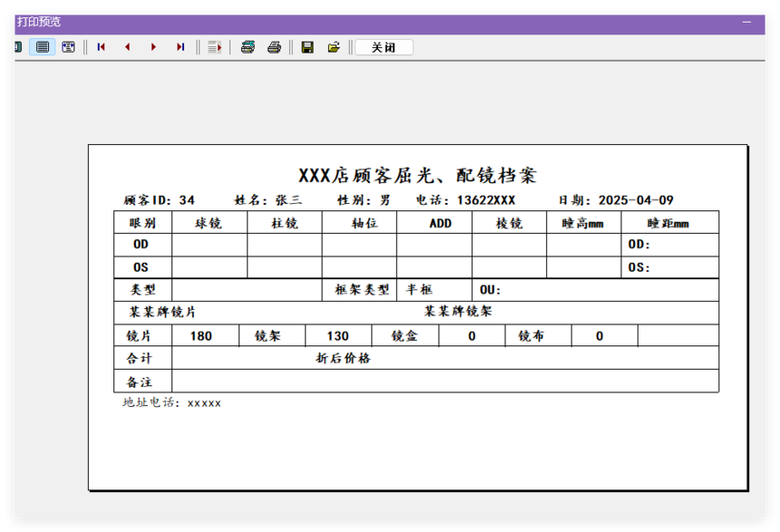Open the go-to-page tool
The image size is (780, 532).
click(x=214, y=47)
